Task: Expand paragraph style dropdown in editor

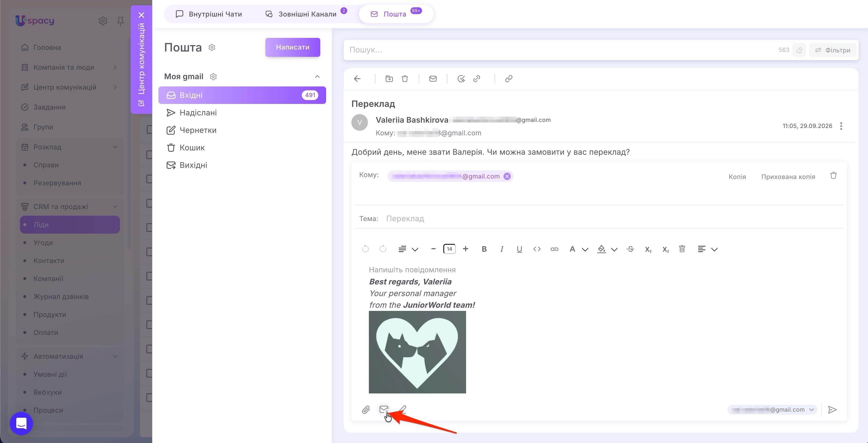Action: (408, 249)
